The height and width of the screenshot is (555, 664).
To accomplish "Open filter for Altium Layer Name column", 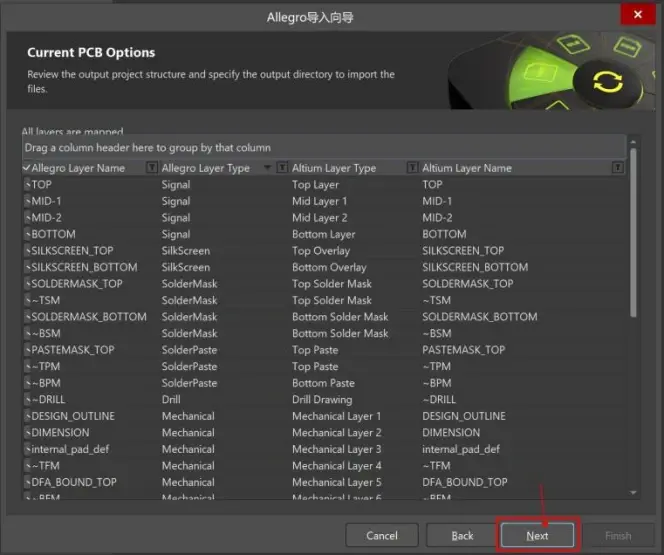I will coord(618,168).
